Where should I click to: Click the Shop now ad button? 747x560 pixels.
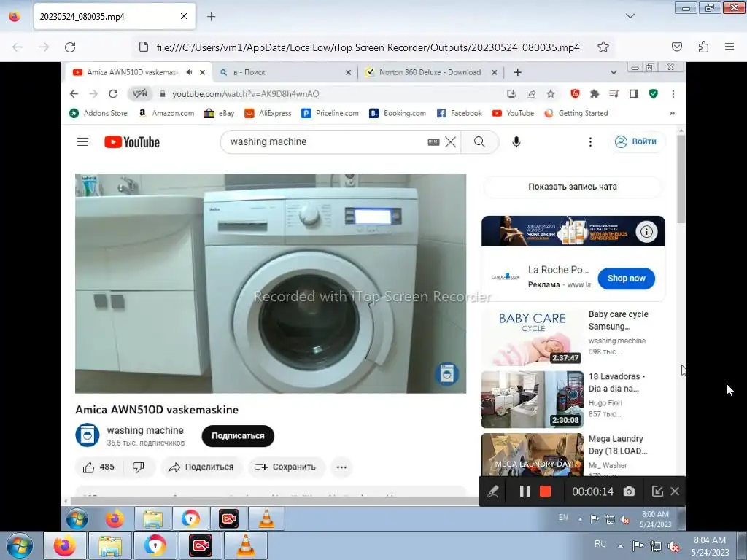point(627,279)
